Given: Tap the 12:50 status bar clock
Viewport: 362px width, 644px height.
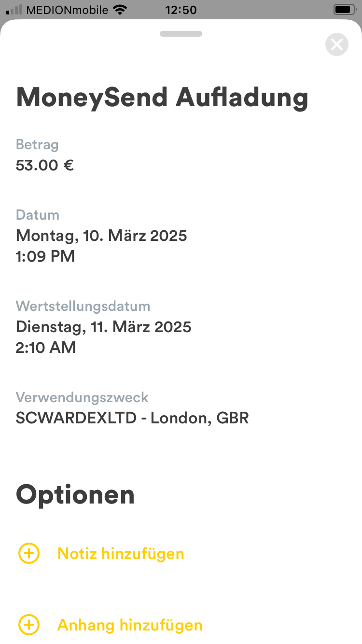Looking at the screenshot, I should (x=181, y=10).
